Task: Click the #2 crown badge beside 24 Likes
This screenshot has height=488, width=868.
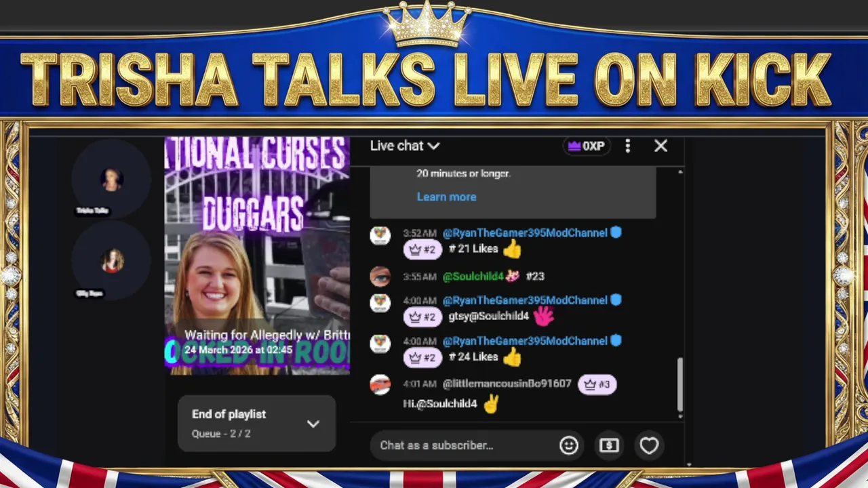Action: [x=422, y=357]
